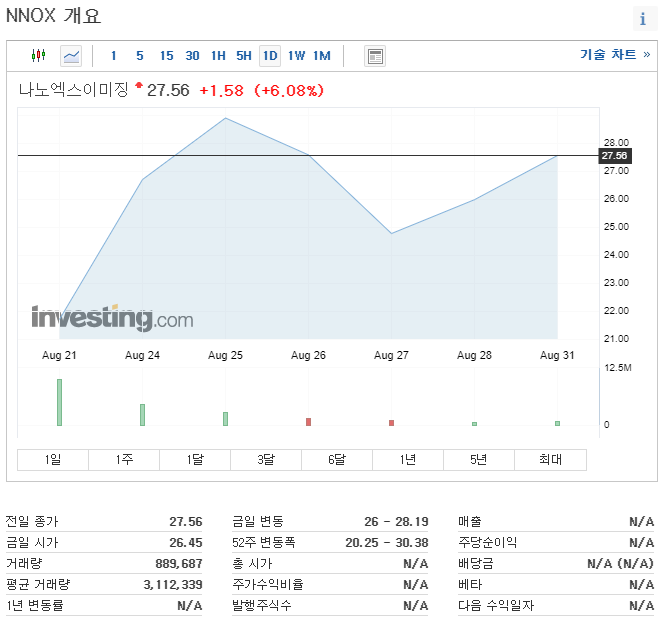Set the 5 minute interval
The width and height of the screenshot is (669, 625).
pyautogui.click(x=140, y=56)
